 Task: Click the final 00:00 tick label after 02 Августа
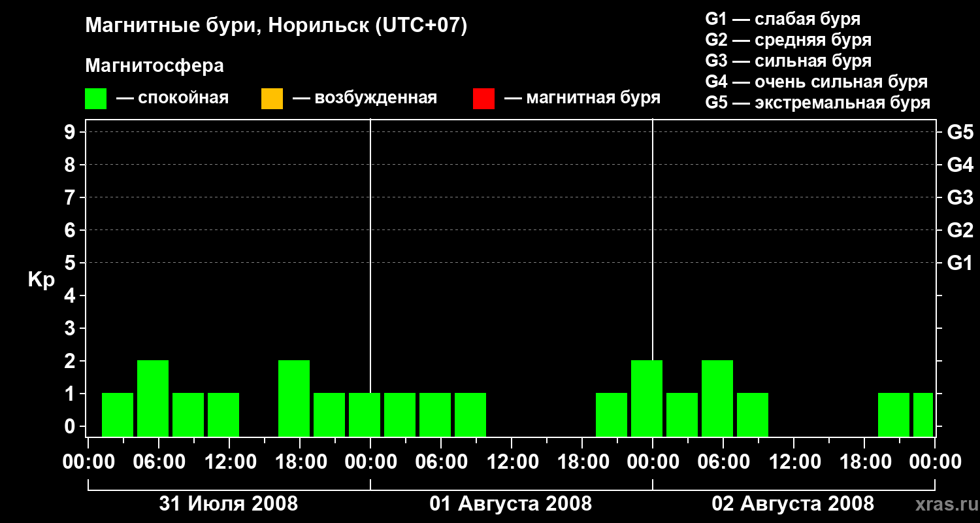click(x=935, y=462)
